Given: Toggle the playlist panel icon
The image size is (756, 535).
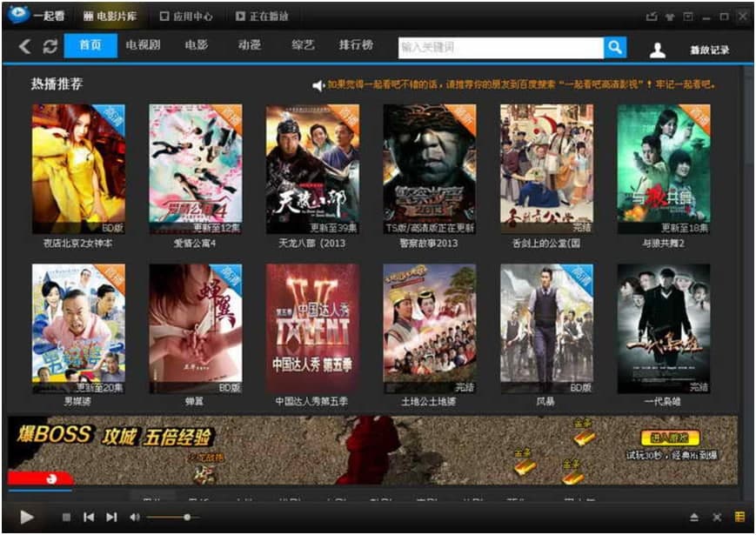Looking at the screenshot, I should point(740,518).
